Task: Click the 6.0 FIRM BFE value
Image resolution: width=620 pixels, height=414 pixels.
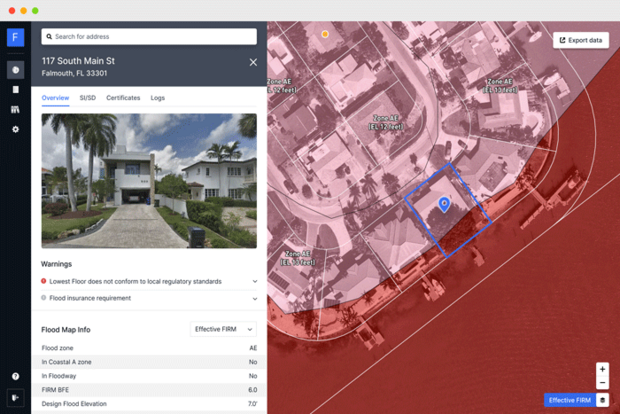Action: click(253, 390)
